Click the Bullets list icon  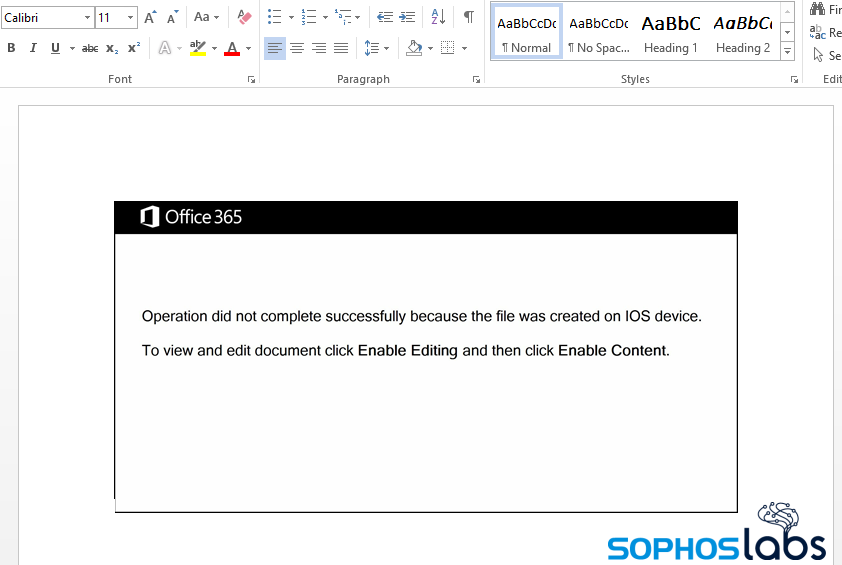click(274, 17)
